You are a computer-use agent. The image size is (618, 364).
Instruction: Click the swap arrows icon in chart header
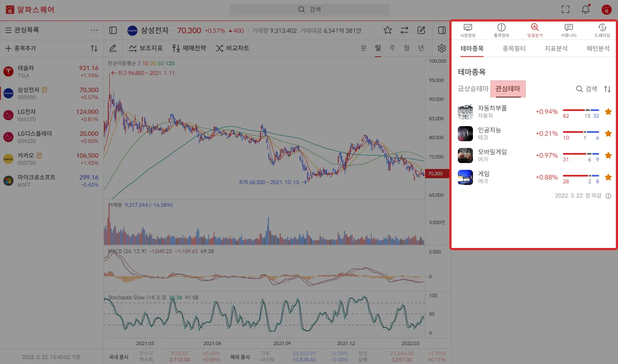404,30
